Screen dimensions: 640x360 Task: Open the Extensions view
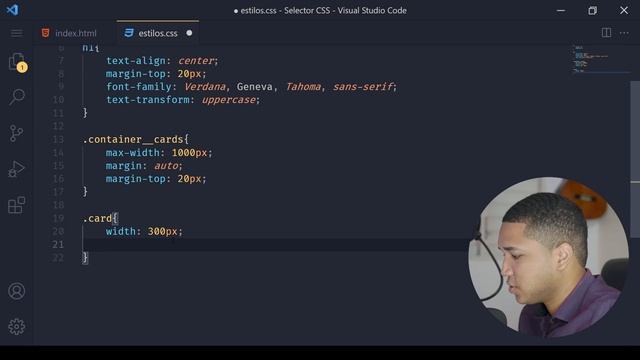point(16,204)
